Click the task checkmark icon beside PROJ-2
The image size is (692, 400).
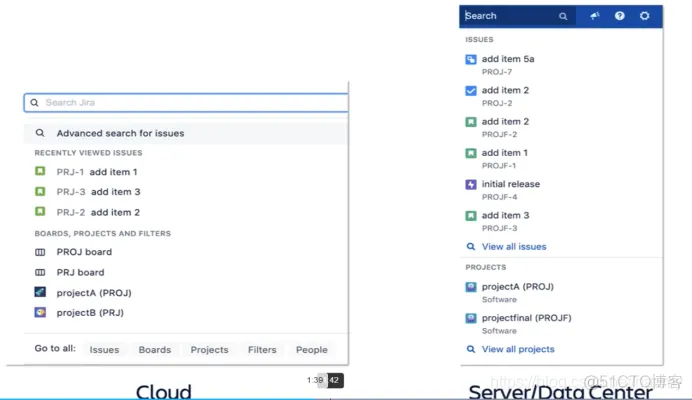click(x=471, y=91)
